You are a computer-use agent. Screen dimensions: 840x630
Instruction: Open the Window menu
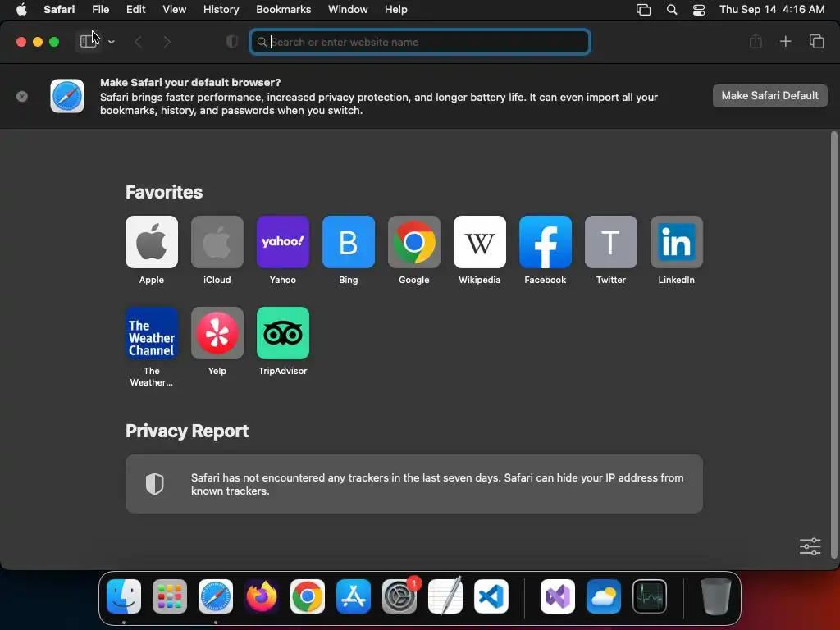tap(348, 9)
